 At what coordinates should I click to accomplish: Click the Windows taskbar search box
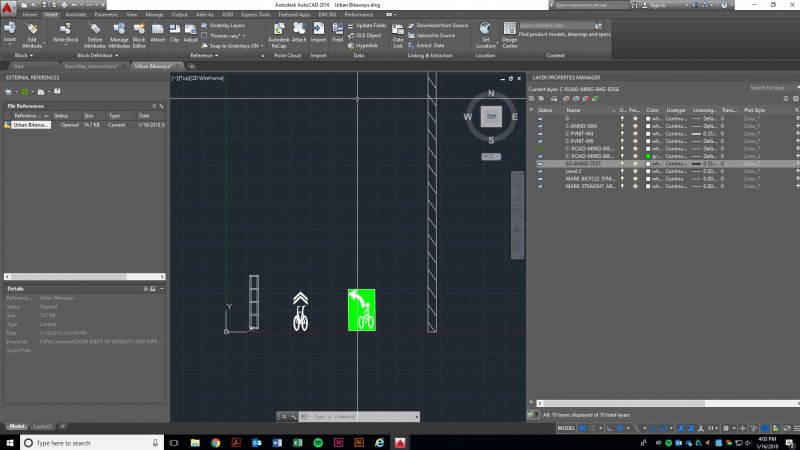coord(90,442)
